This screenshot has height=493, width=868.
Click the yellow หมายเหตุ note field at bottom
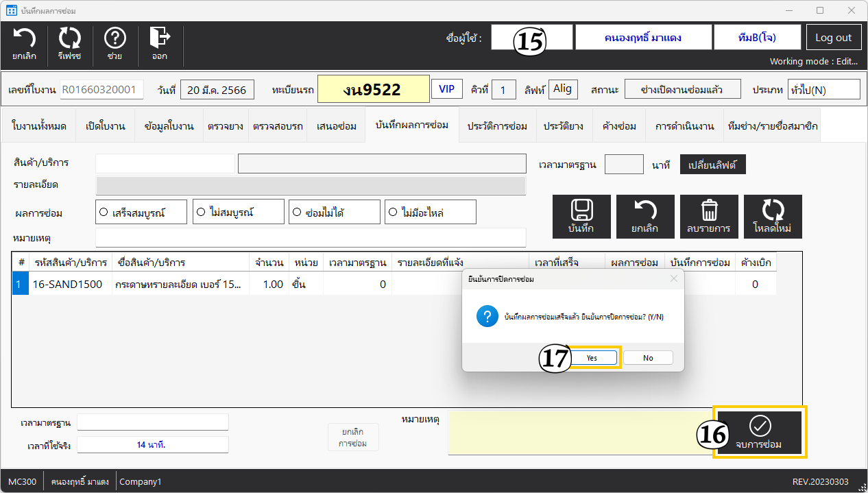click(579, 433)
